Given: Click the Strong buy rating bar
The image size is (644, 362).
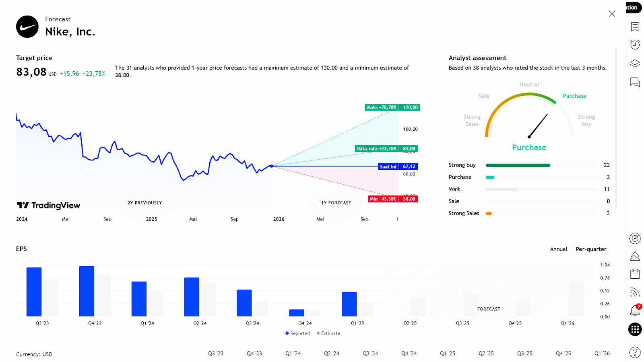Looking at the screenshot, I should 518,165.
